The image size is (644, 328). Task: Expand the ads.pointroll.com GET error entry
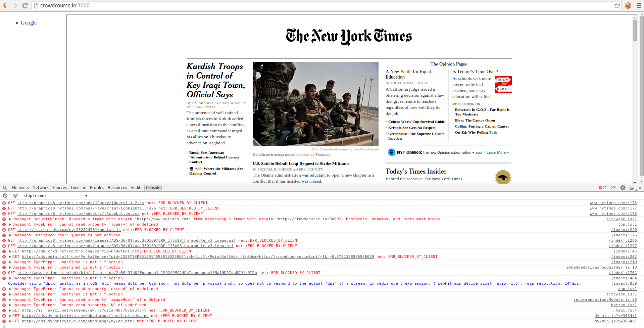click(10, 256)
